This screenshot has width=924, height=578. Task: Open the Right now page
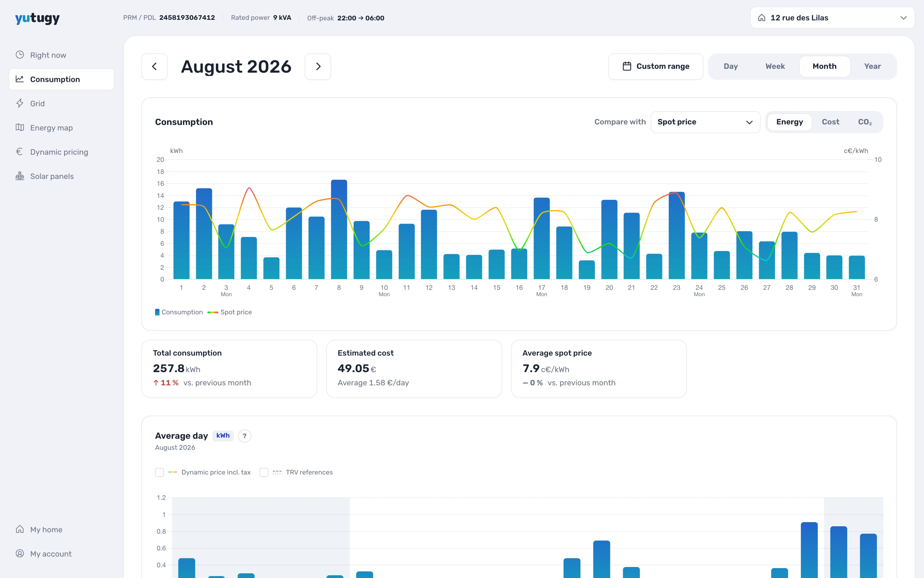[x=62, y=55]
